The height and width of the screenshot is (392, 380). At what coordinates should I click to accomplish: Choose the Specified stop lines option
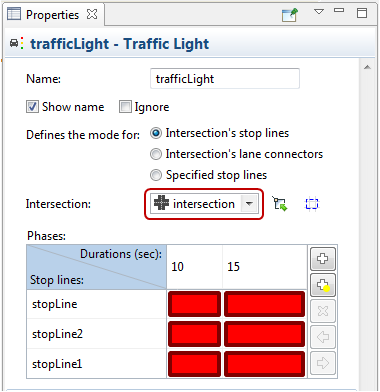tap(156, 175)
